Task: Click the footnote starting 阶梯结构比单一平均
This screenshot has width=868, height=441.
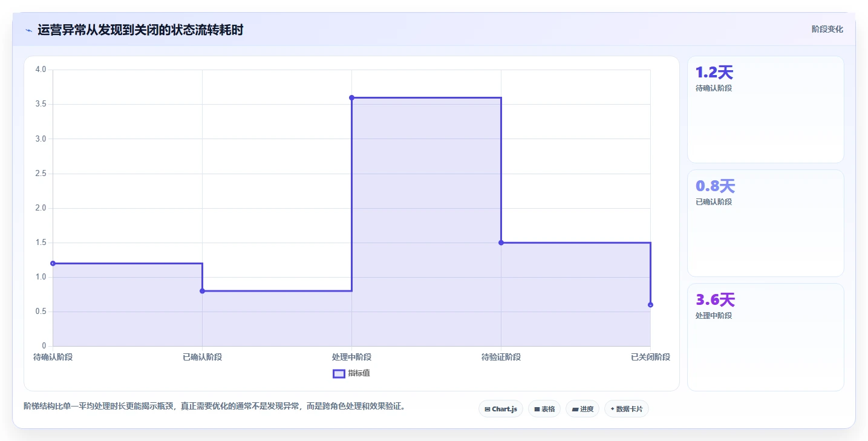Action: point(214,406)
